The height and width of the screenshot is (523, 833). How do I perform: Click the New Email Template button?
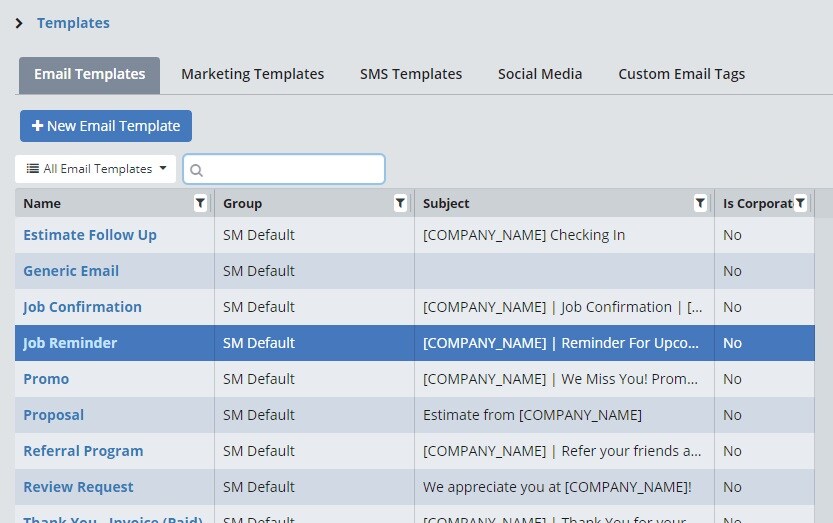(x=106, y=126)
